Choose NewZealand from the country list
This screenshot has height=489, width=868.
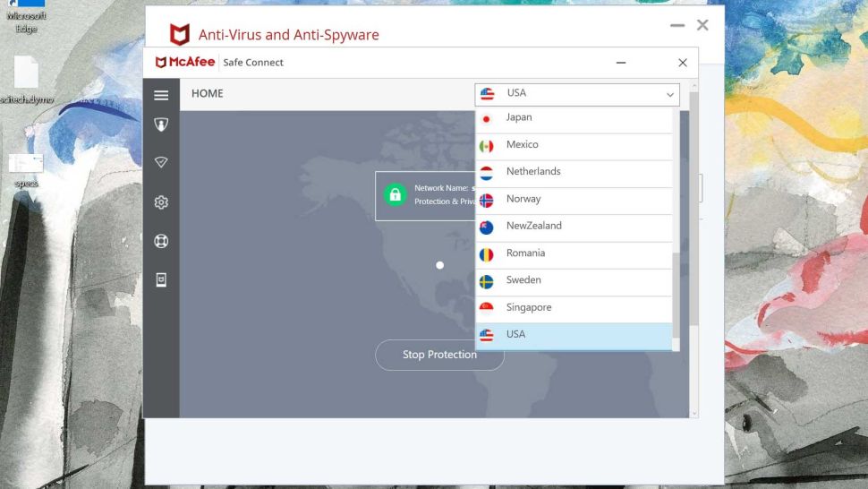click(574, 227)
